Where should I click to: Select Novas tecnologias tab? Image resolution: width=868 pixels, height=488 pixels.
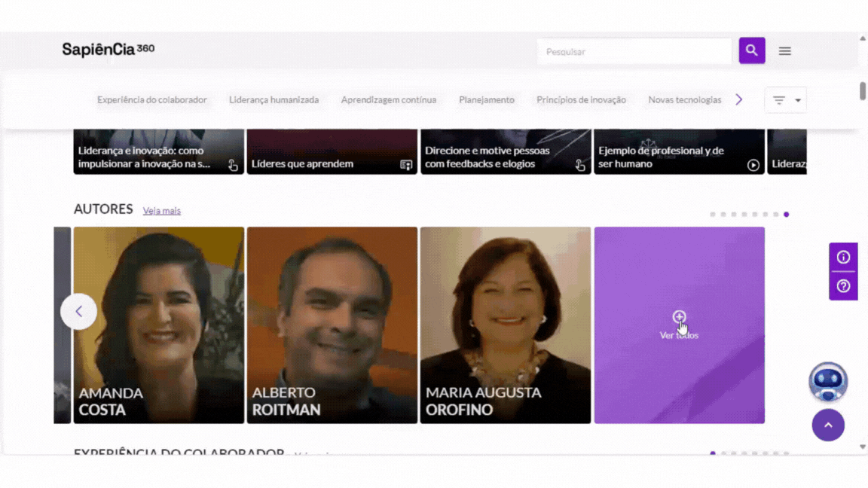685,99
